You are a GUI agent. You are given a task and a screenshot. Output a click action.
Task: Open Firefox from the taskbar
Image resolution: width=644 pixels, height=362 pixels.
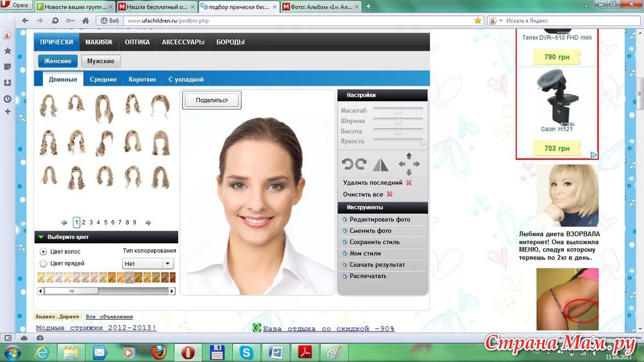(159, 352)
